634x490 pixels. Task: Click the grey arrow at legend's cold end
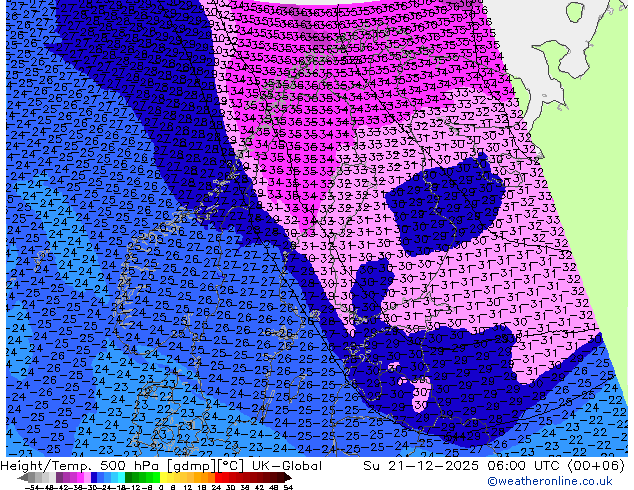point(23,478)
